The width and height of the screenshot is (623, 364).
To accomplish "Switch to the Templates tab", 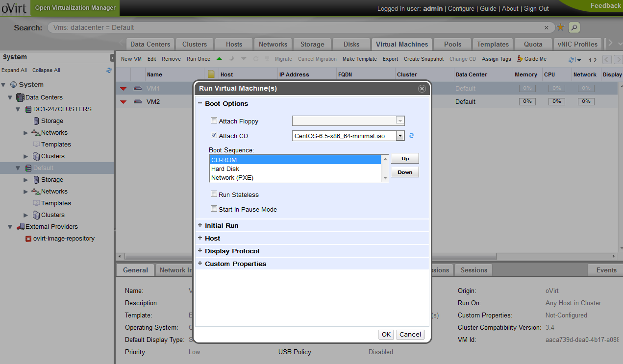I will coord(493,44).
